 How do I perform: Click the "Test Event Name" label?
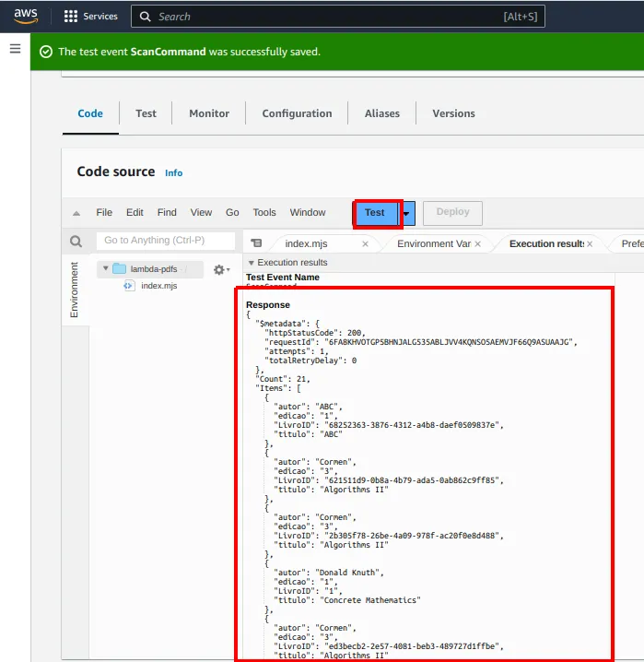[283, 278]
